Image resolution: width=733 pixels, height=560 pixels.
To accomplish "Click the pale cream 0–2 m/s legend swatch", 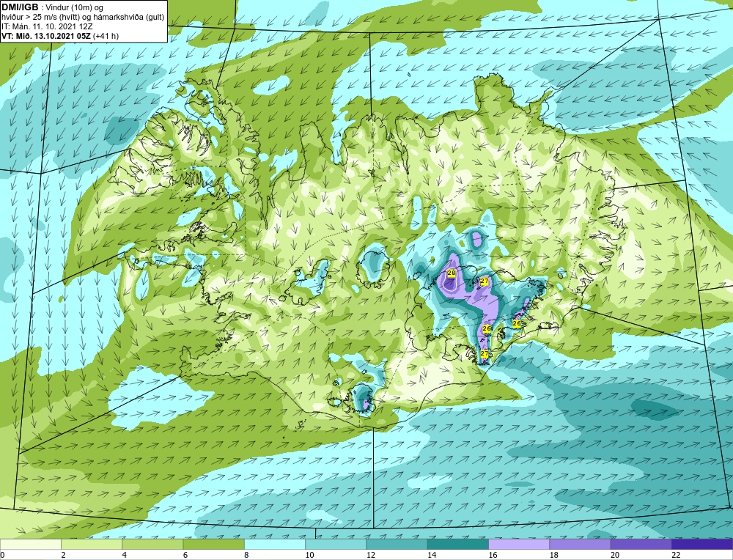I will [30, 545].
